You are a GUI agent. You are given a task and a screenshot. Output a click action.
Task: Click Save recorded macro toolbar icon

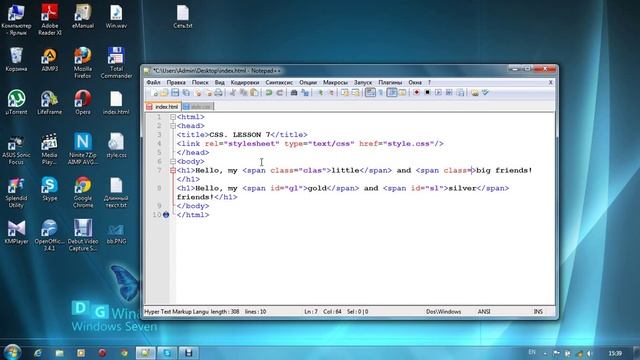coord(460,93)
